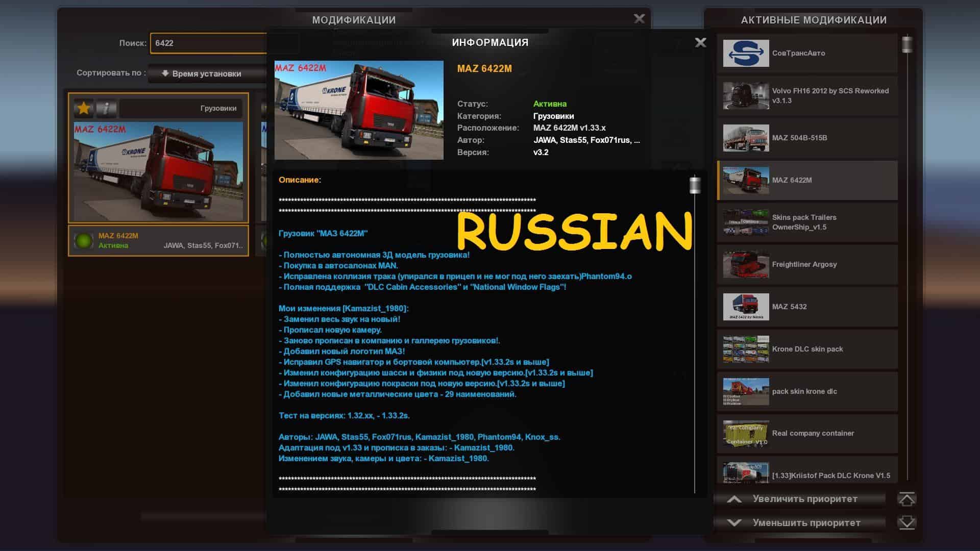Open mod info with the 'i' icon
Screen dimensions: 980x551
click(x=106, y=108)
